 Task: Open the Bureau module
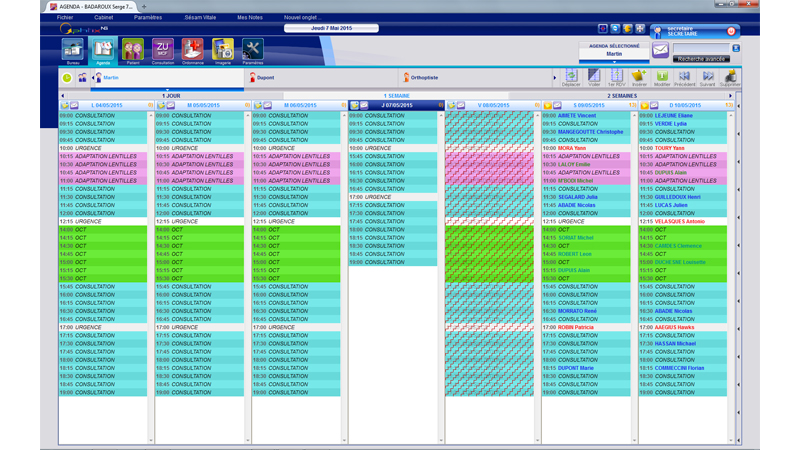tap(73, 50)
